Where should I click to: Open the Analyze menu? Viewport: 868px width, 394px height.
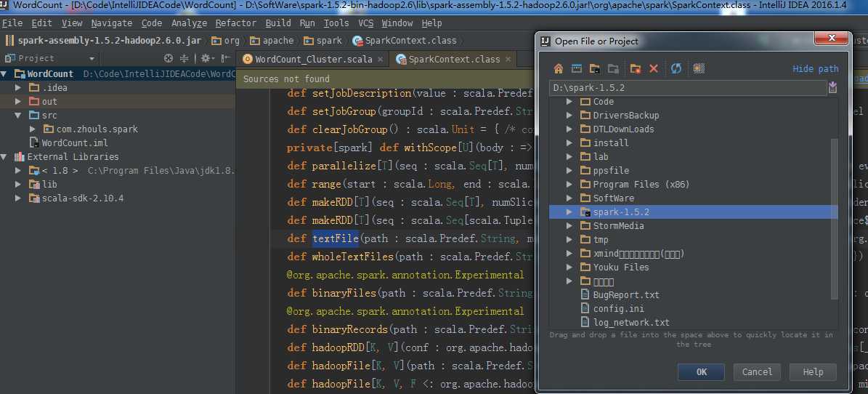[189, 23]
